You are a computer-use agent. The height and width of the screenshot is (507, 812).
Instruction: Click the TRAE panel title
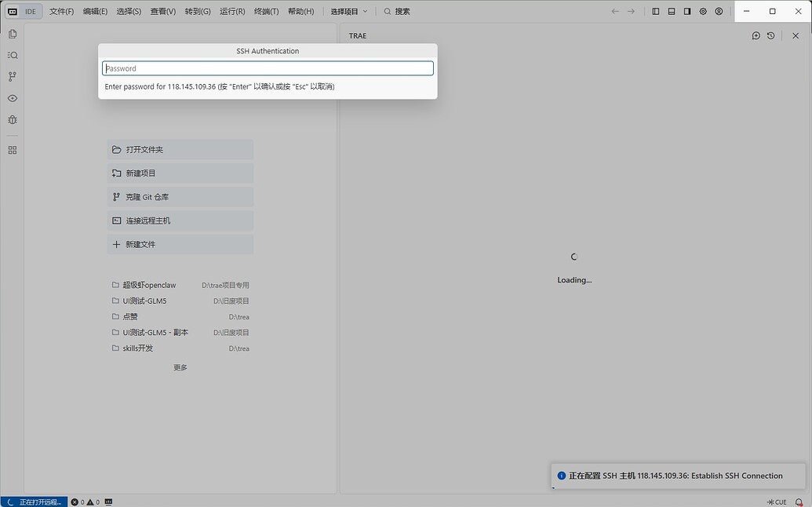click(x=358, y=36)
